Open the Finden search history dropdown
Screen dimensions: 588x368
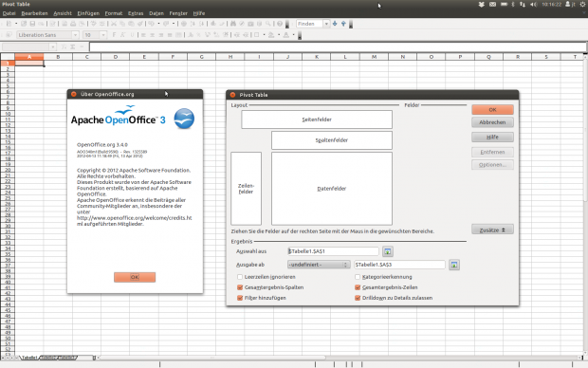326,24
